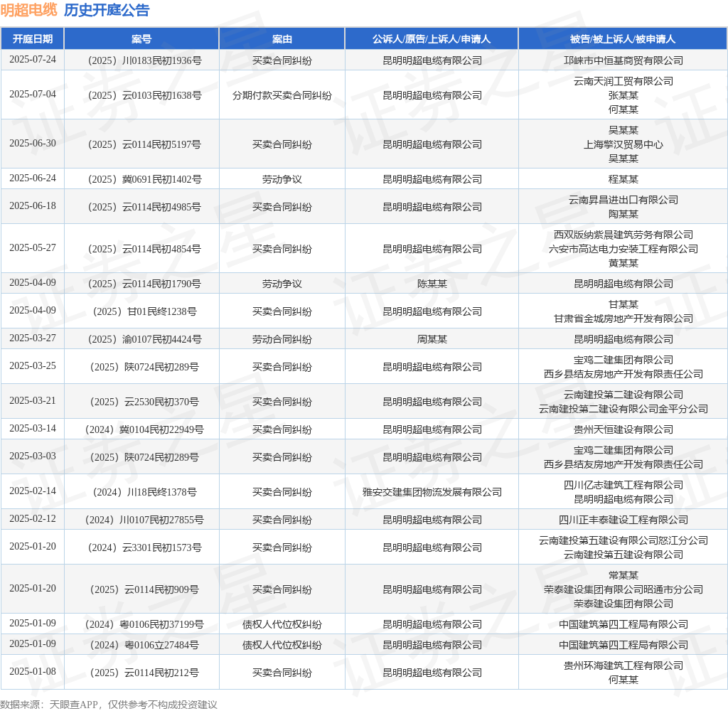The image size is (728, 711).
Task: Select case number '(2025)云0103民初1638号'
Action: (x=144, y=95)
